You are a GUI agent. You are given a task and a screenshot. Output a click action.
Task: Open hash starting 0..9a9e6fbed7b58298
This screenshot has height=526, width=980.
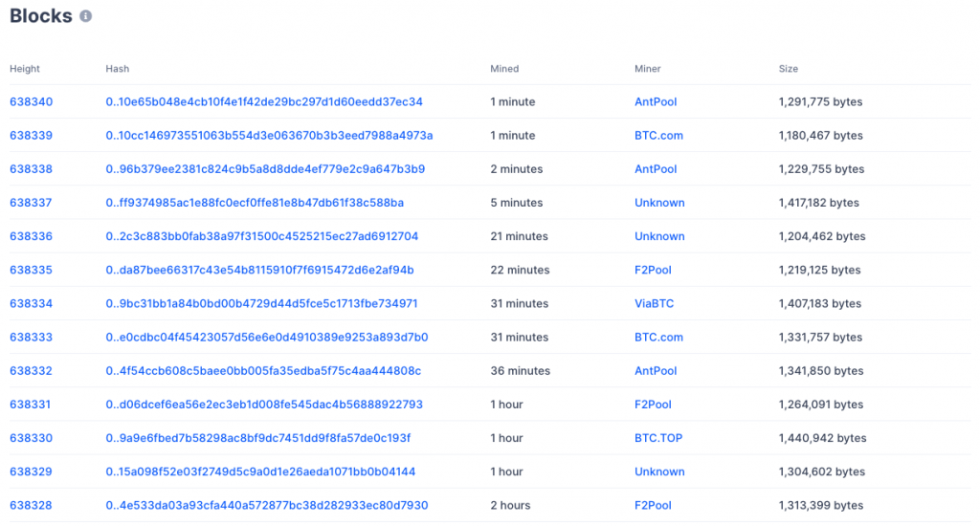[x=258, y=439]
